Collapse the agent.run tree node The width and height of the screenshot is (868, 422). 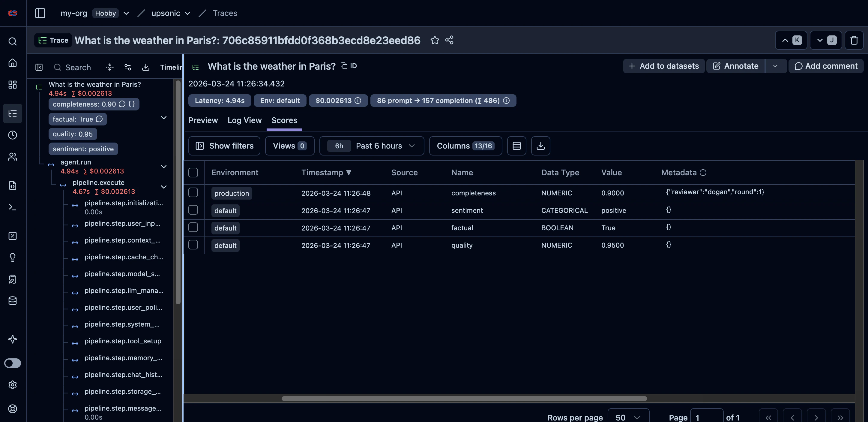pyautogui.click(x=164, y=167)
